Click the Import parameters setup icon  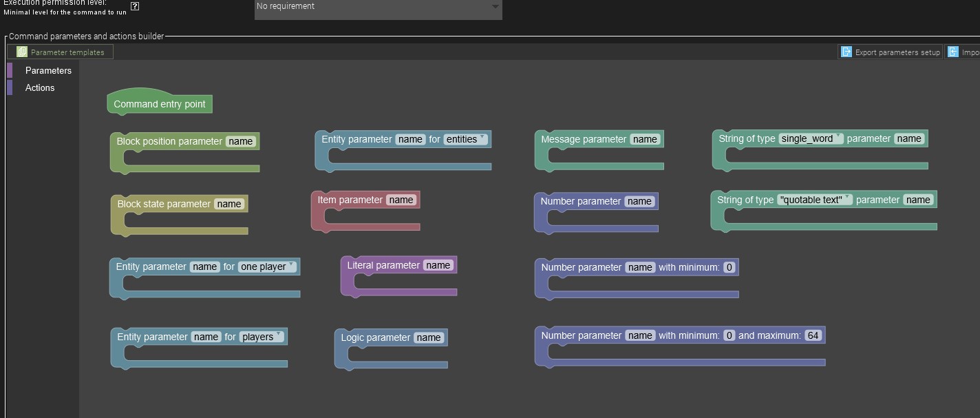point(954,51)
